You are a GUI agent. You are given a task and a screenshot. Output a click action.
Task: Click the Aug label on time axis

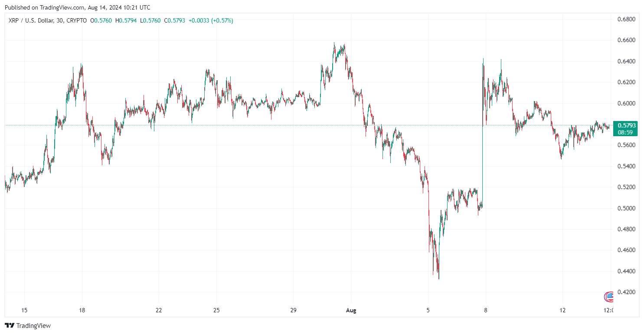click(x=351, y=311)
